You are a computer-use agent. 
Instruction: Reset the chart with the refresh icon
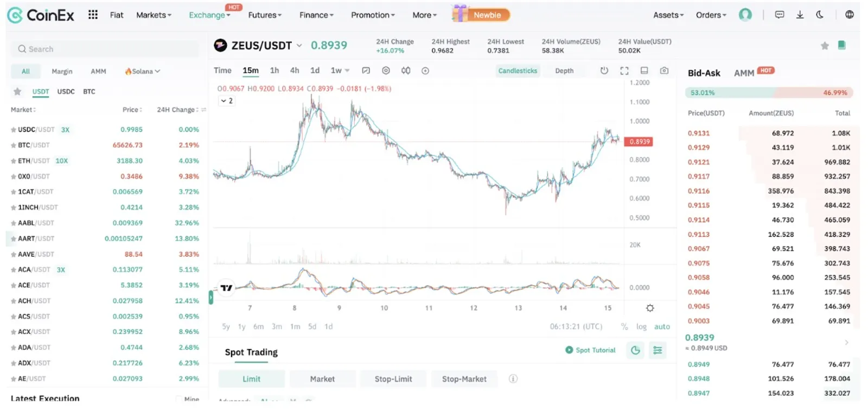[x=604, y=71]
